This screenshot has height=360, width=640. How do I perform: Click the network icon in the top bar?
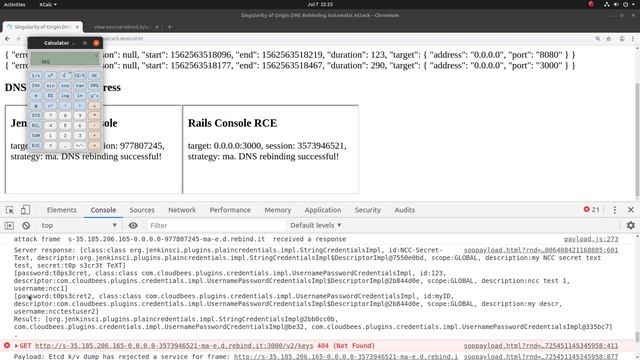pyautogui.click(x=607, y=4)
